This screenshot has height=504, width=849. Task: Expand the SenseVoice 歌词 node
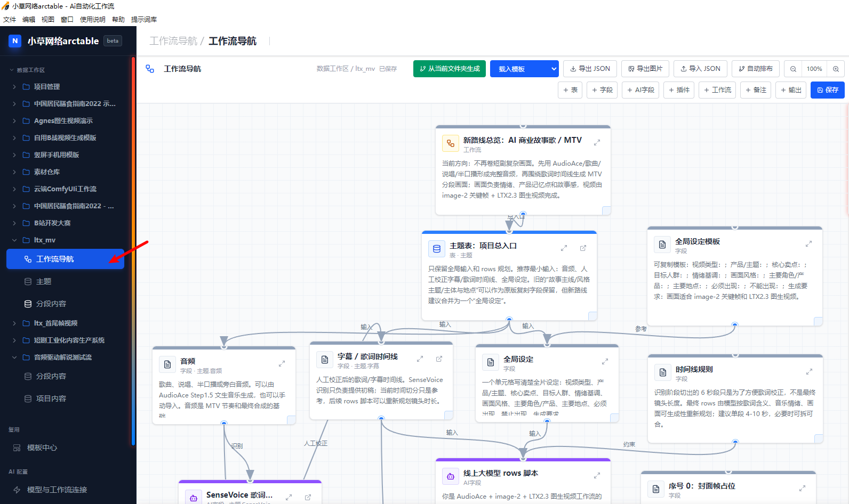(289, 497)
